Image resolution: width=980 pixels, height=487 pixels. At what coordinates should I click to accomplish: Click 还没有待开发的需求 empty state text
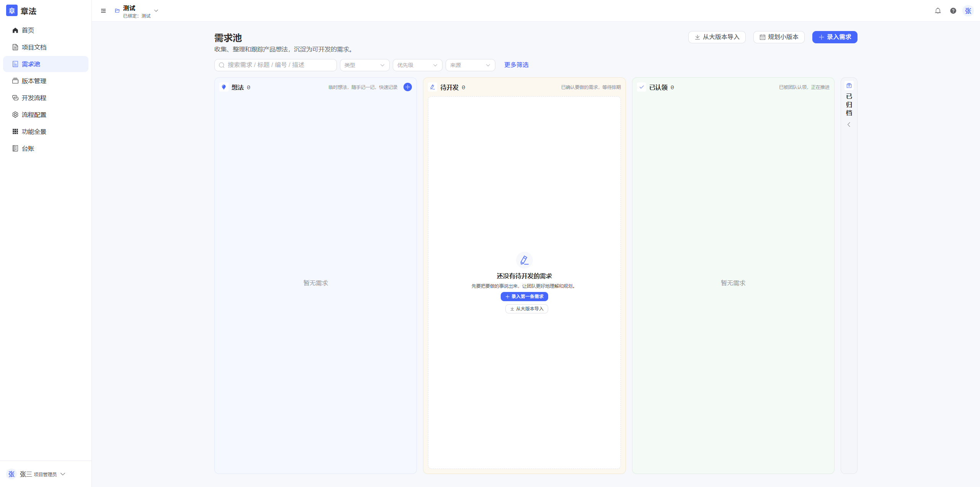pos(524,276)
